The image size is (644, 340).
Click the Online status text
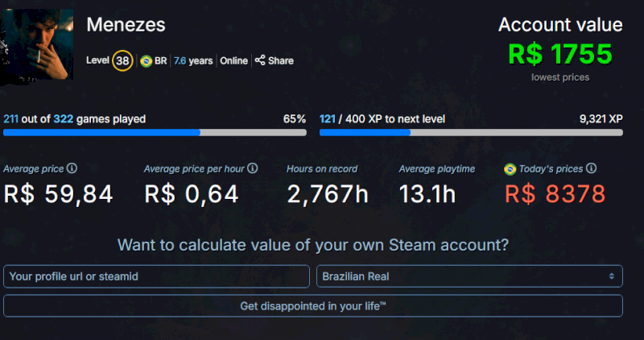coord(234,60)
